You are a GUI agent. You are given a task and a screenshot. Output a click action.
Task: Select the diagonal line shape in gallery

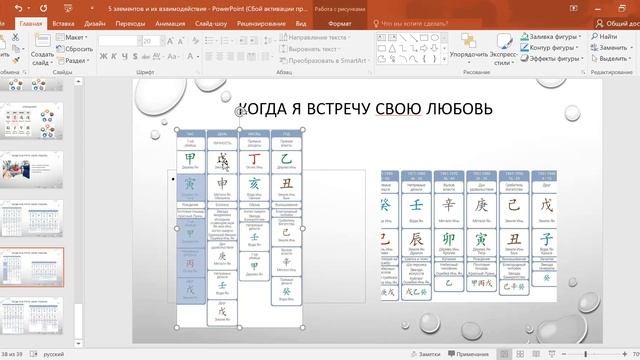[403, 38]
